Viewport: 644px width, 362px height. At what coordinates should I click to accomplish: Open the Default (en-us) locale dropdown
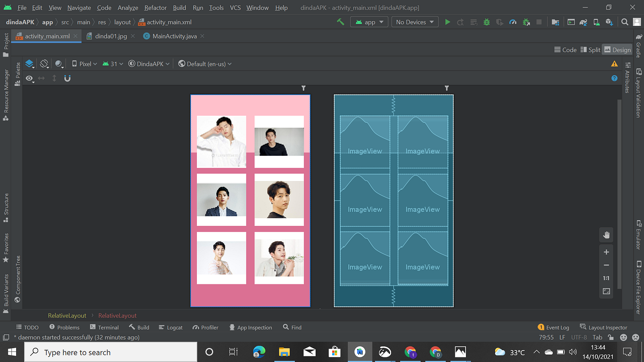tap(205, 63)
